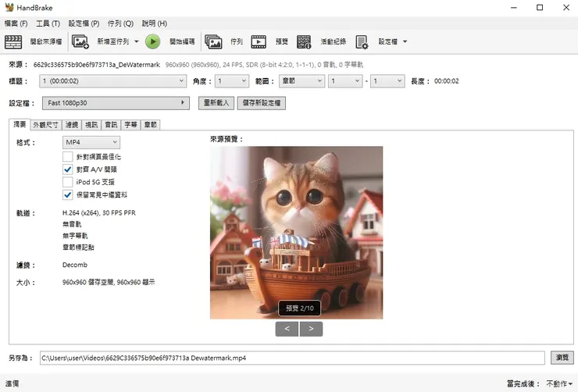Switch to the Dimensions tab
578x392 pixels.
pos(46,125)
